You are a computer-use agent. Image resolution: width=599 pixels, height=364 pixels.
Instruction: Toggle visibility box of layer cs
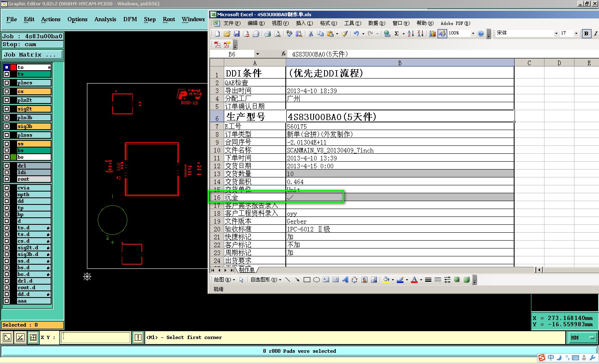pyautogui.click(x=7, y=91)
